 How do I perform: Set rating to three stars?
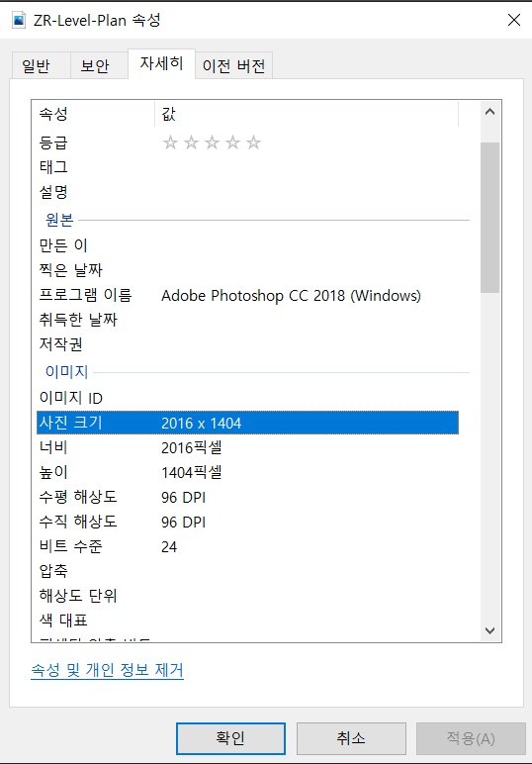[x=213, y=143]
